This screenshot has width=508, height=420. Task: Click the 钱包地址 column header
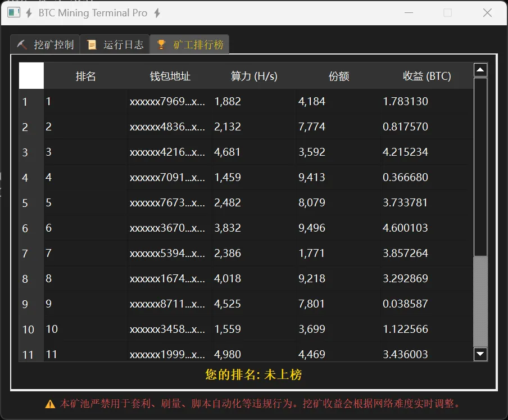[x=169, y=75]
